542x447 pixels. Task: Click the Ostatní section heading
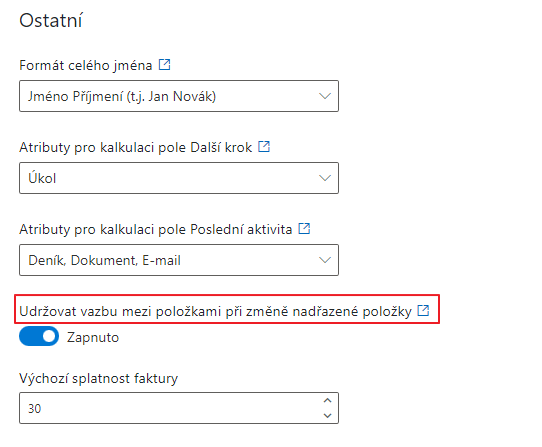[x=51, y=20]
